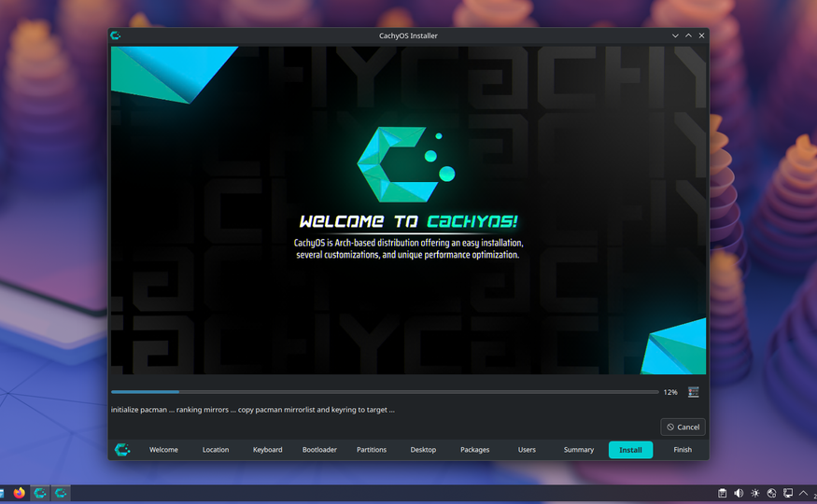Open the volume control in the tray
Screen dimensions: 817x504
[739, 493]
